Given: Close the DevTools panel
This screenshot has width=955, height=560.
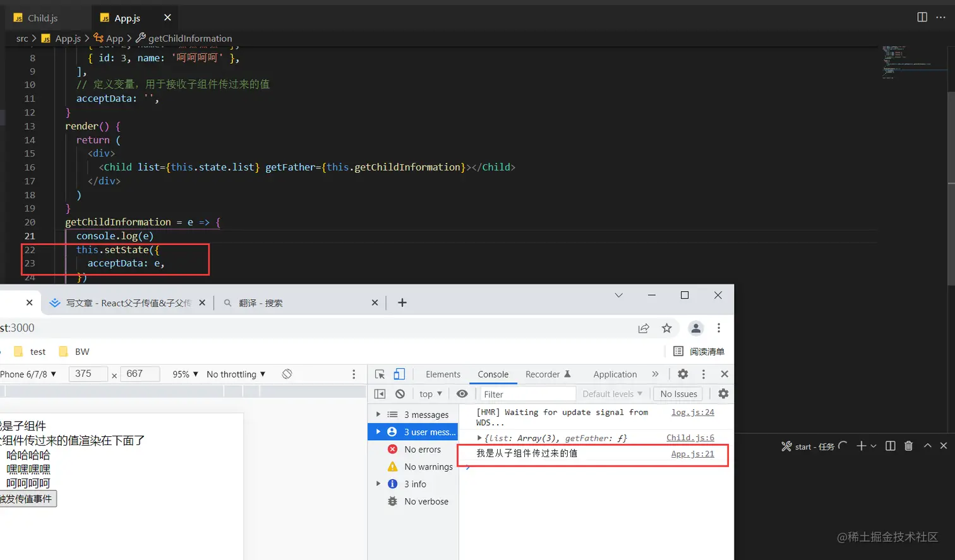Looking at the screenshot, I should (724, 374).
